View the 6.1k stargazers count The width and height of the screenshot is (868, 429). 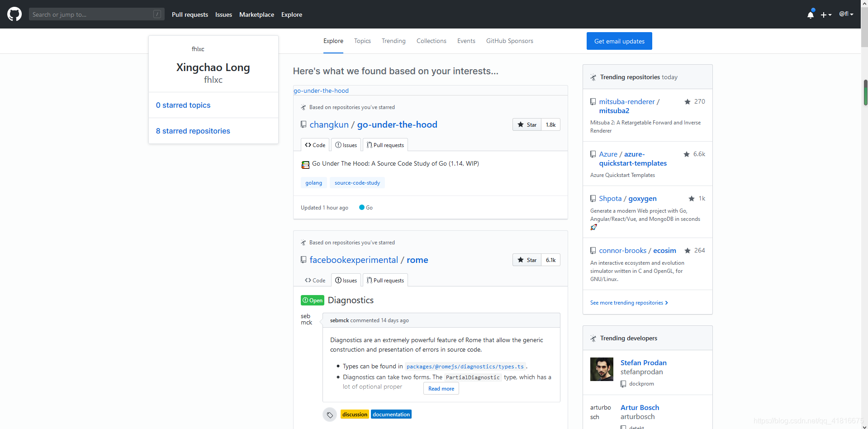550,260
